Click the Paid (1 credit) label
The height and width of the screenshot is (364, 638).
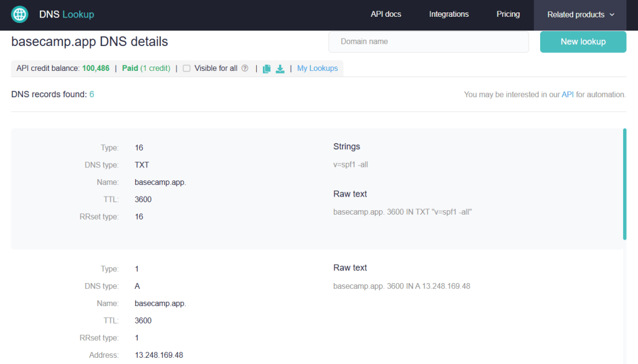click(146, 68)
